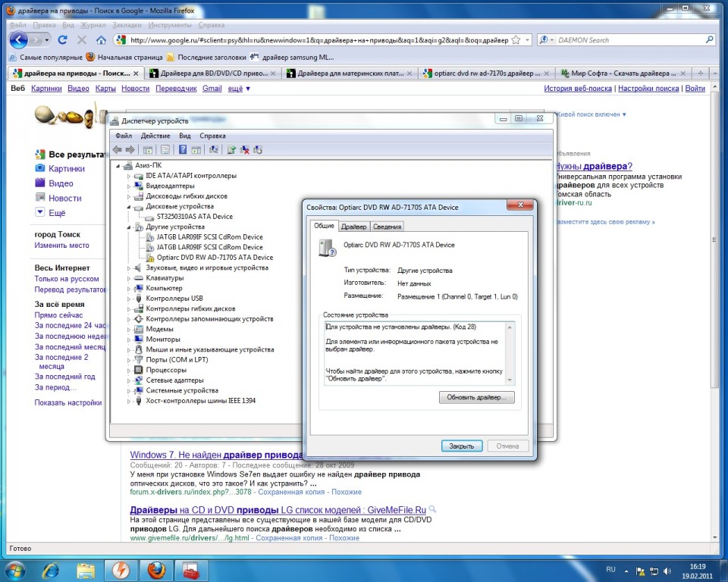Viewport: 728px width, 582px height.
Task: Click the lightning bolt DAEMON Tools taskbar icon
Action: click(x=121, y=571)
